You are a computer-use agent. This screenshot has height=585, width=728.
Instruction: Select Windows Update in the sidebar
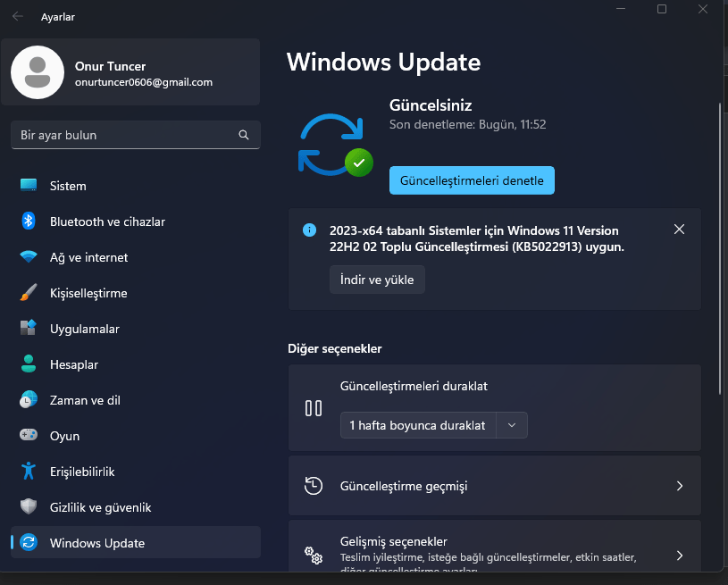135,542
